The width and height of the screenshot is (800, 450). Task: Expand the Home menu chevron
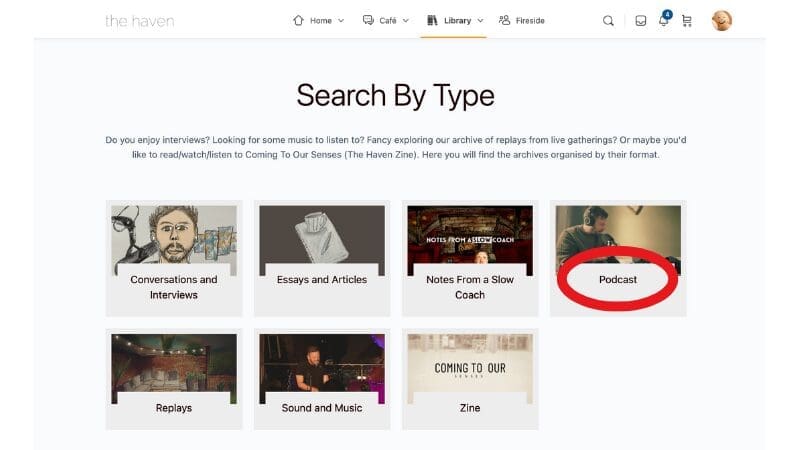341,21
